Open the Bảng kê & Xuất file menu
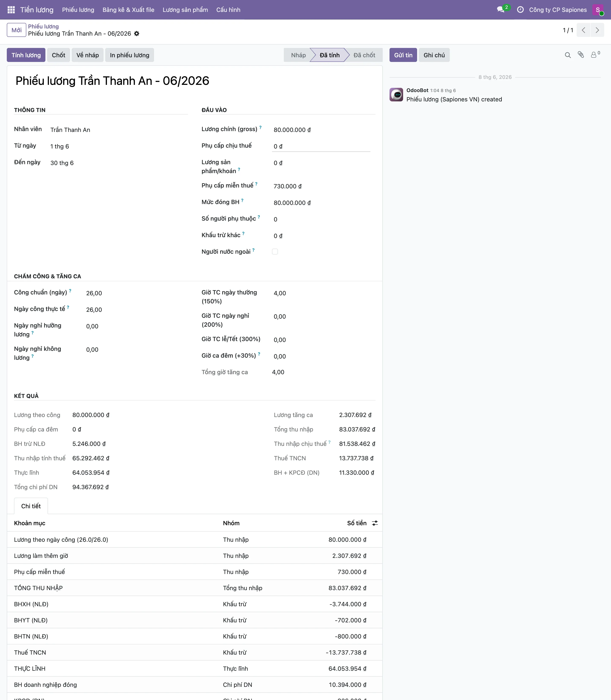611x700 pixels. coord(128,10)
